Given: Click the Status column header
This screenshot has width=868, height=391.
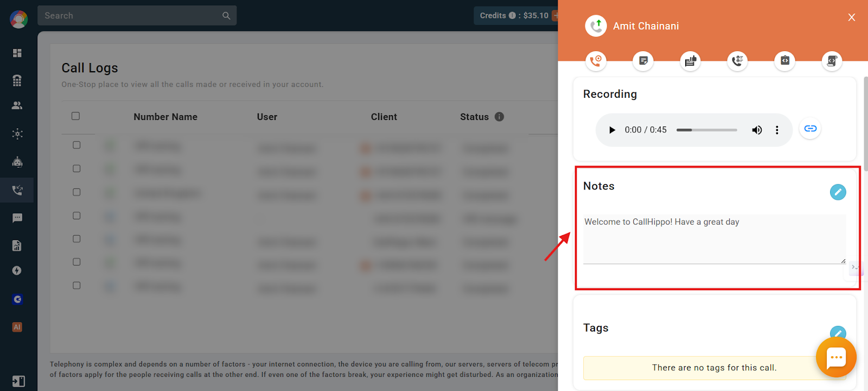Looking at the screenshot, I should pos(474,117).
